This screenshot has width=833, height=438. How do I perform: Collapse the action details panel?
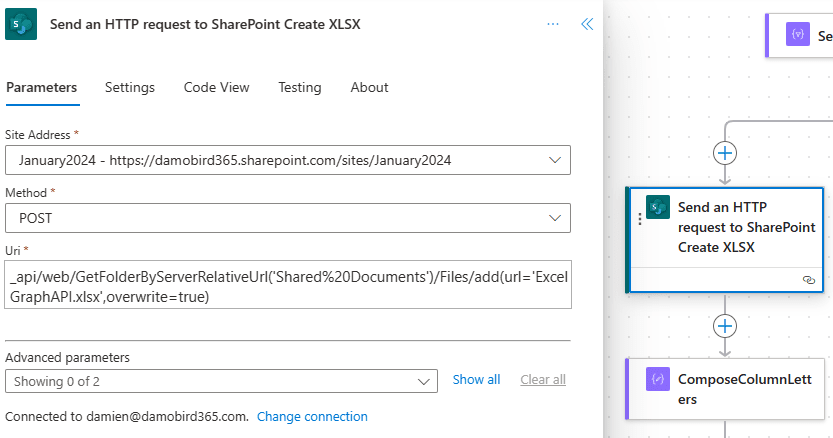tap(587, 24)
